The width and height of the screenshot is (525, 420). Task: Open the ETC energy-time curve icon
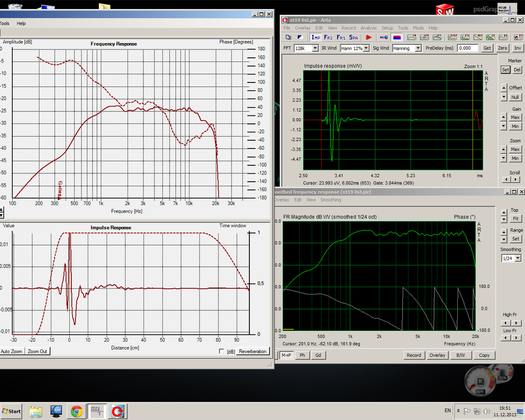coord(465,37)
